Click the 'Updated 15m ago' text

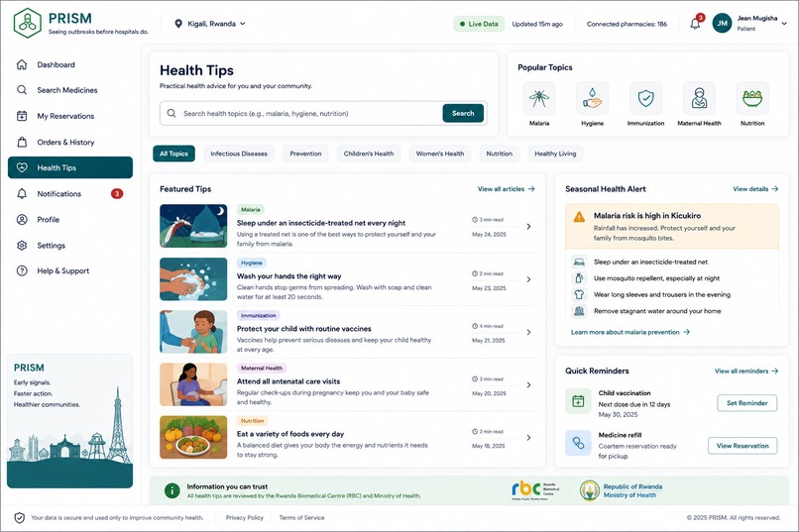537,24
